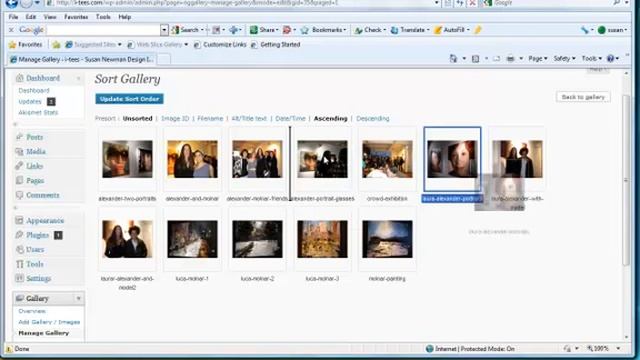Open the Posts menu icon

coord(19,137)
